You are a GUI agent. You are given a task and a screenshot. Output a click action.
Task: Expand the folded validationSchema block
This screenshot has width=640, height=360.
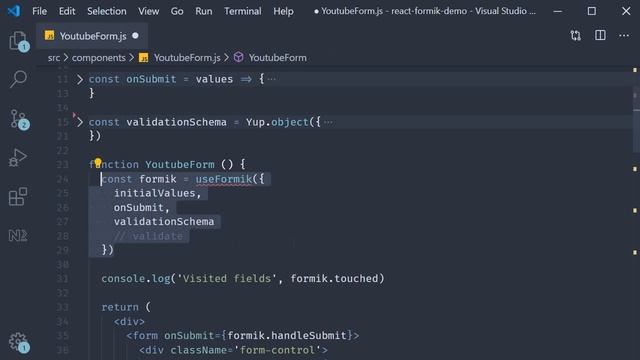click(80, 122)
